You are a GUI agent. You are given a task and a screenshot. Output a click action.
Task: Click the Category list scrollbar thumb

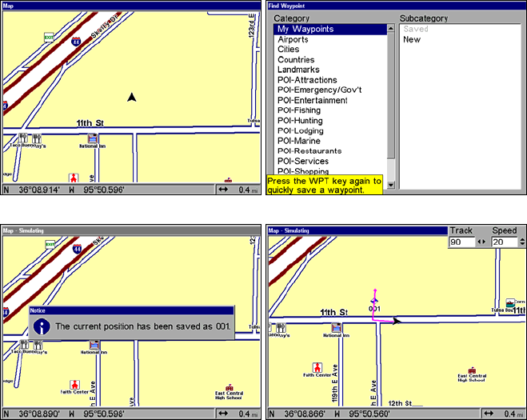(x=390, y=95)
